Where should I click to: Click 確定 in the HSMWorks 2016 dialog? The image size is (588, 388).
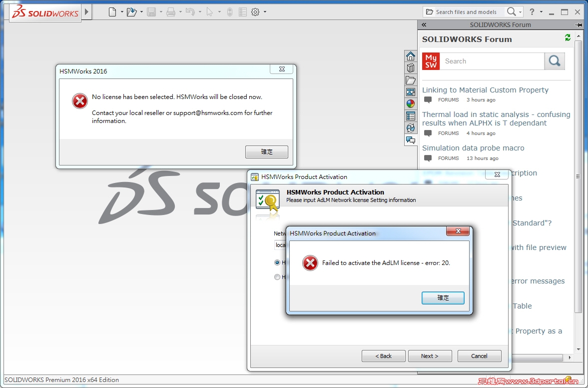coord(267,152)
